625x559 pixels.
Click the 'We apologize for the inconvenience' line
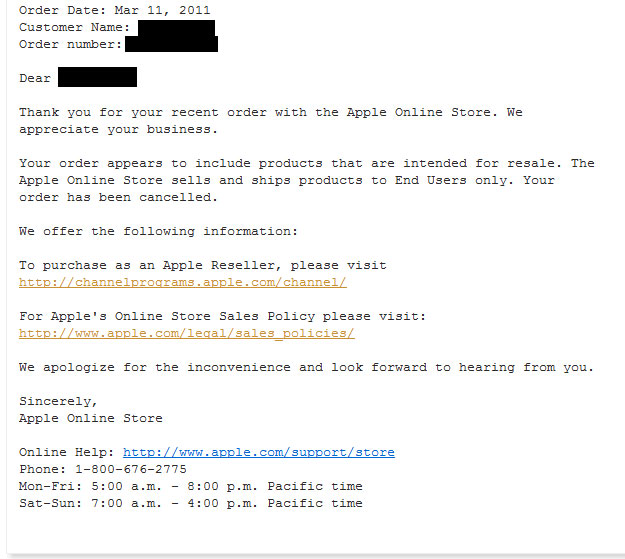click(306, 368)
